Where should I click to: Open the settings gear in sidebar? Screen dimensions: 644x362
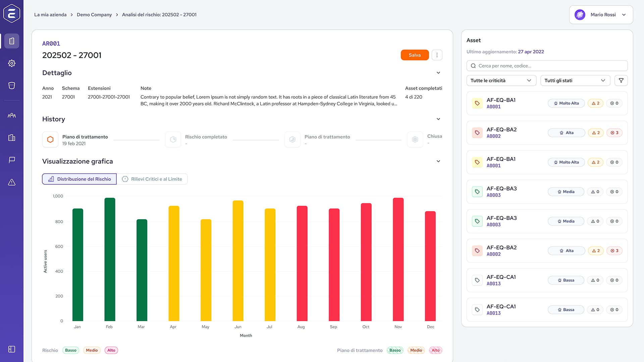12,63
